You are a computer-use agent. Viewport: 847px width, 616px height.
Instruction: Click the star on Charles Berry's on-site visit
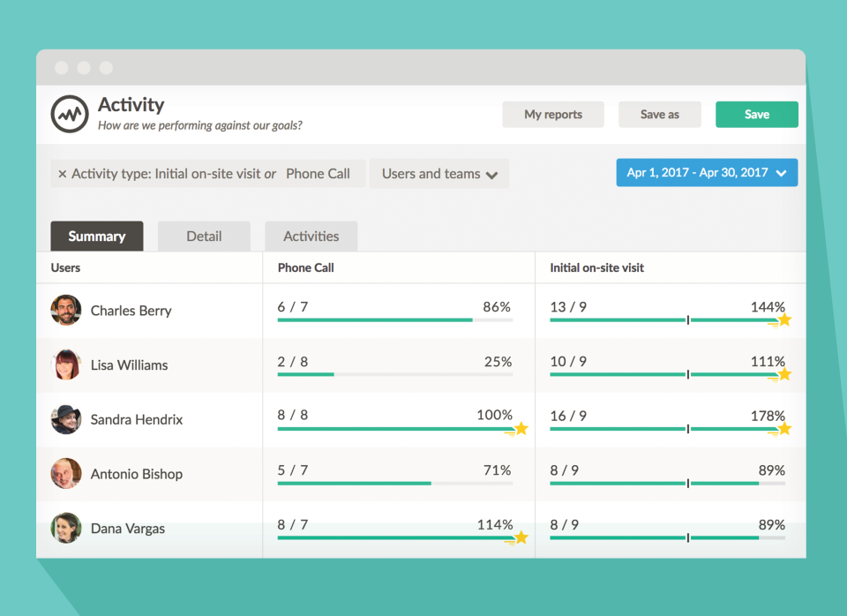click(x=783, y=320)
